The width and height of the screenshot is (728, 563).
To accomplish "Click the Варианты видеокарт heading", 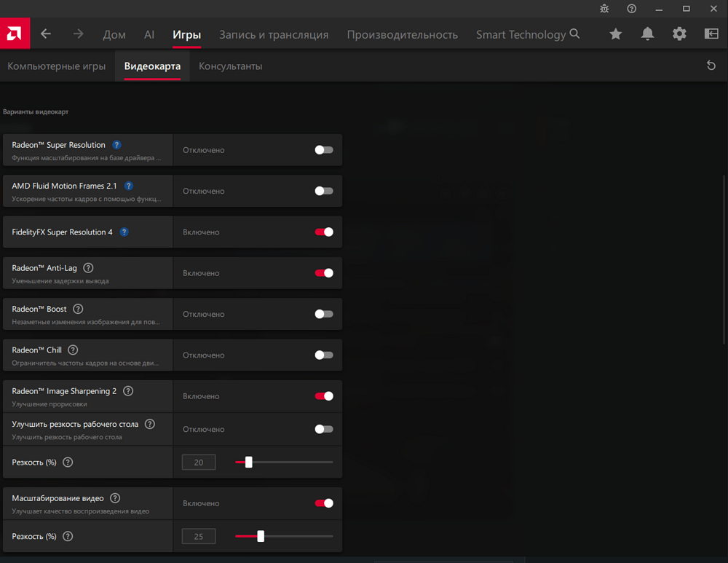I will click(36, 111).
